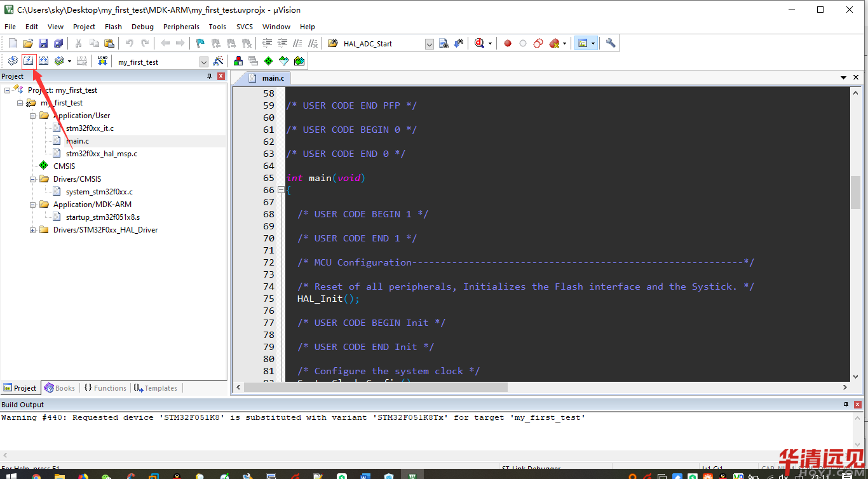Open the my_first_test target dropdown
This screenshot has height=479, width=868.
click(203, 62)
